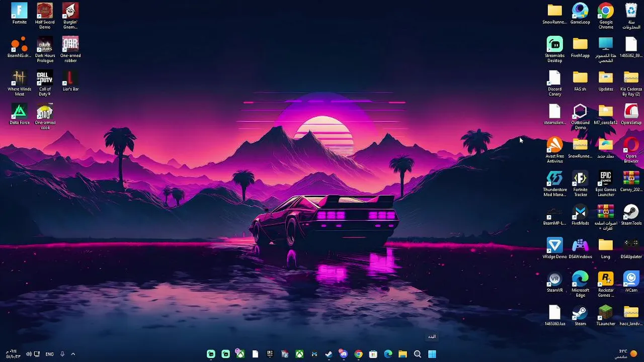
Task: Open Thunderstore Mod Manager shortcut
Action: pos(554,184)
